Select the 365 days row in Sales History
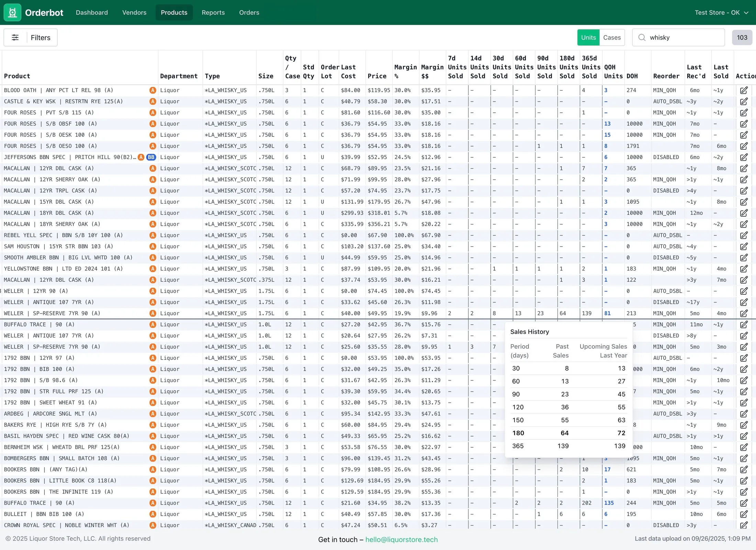 point(568,446)
